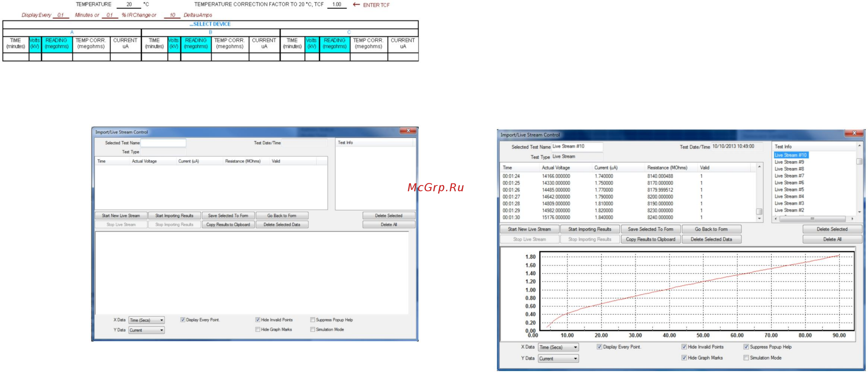Select Live Stream #10 in Test Info list
Image resolution: width=868 pixels, height=374 pixels.
click(x=790, y=155)
